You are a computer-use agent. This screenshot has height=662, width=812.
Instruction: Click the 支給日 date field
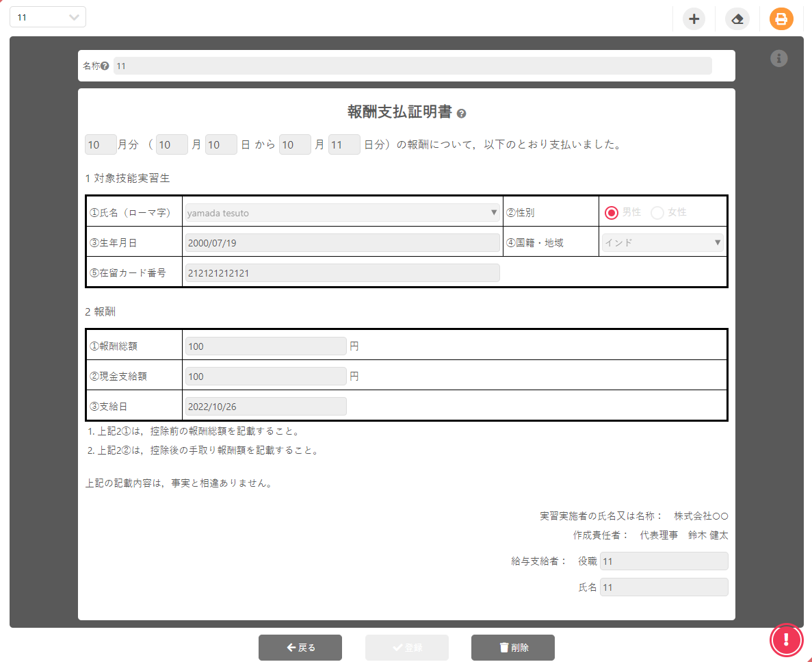pyautogui.click(x=265, y=406)
